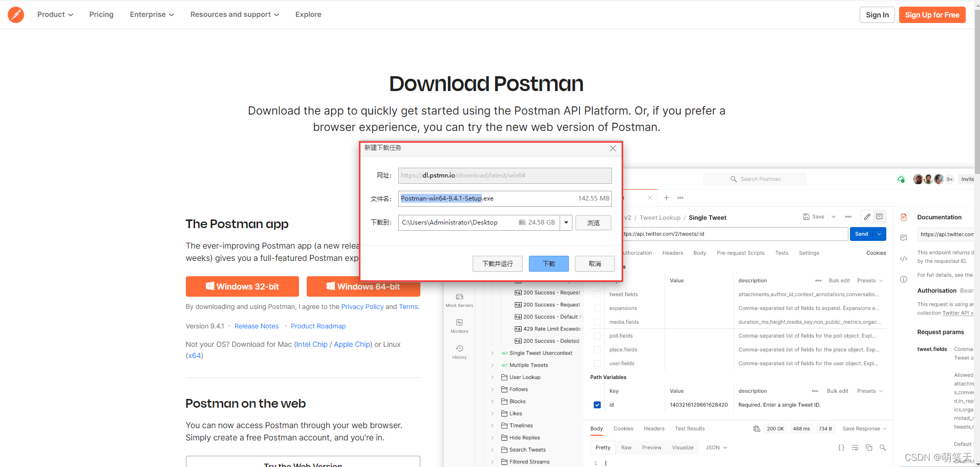
Task: Click the Sign Up for Free button
Action: pyautogui.click(x=932, y=15)
